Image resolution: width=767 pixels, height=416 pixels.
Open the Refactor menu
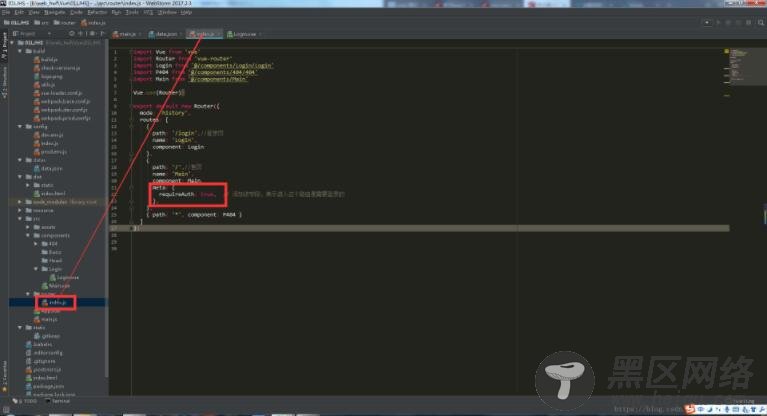coord(97,12)
